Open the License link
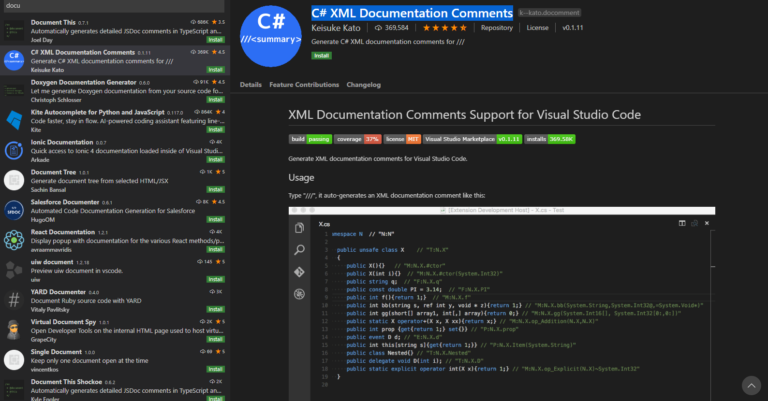768x401 pixels. tap(537, 28)
